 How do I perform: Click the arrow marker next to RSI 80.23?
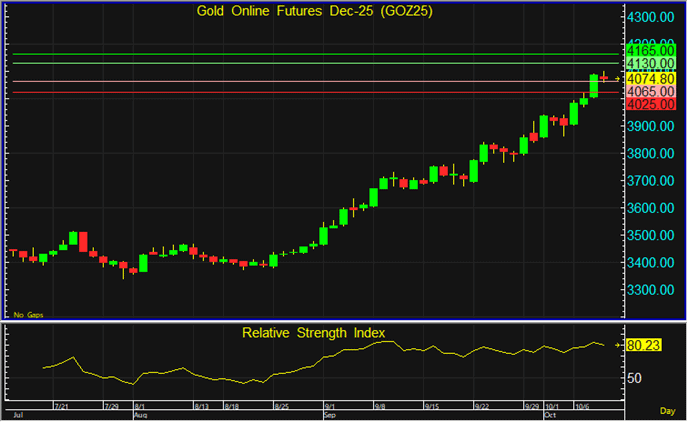coord(616,346)
